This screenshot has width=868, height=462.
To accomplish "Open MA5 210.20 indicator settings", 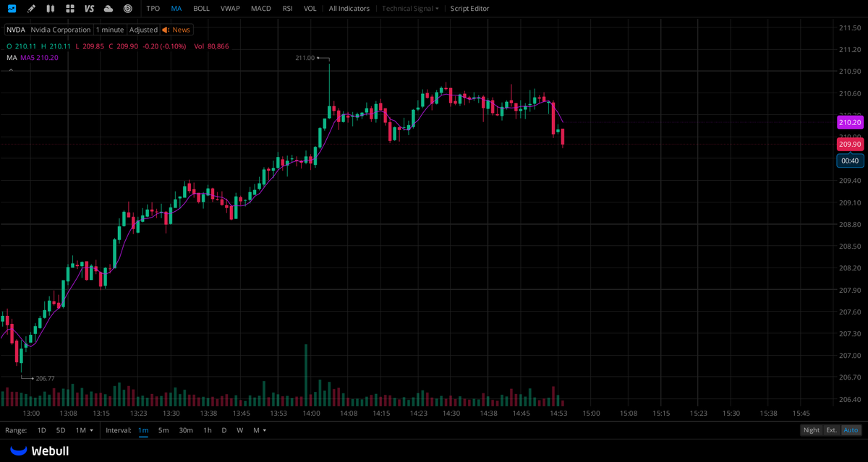I will click(39, 58).
